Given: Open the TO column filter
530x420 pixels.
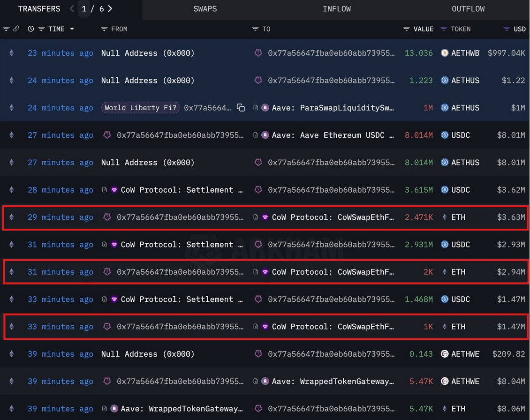Looking at the screenshot, I should [255, 29].
